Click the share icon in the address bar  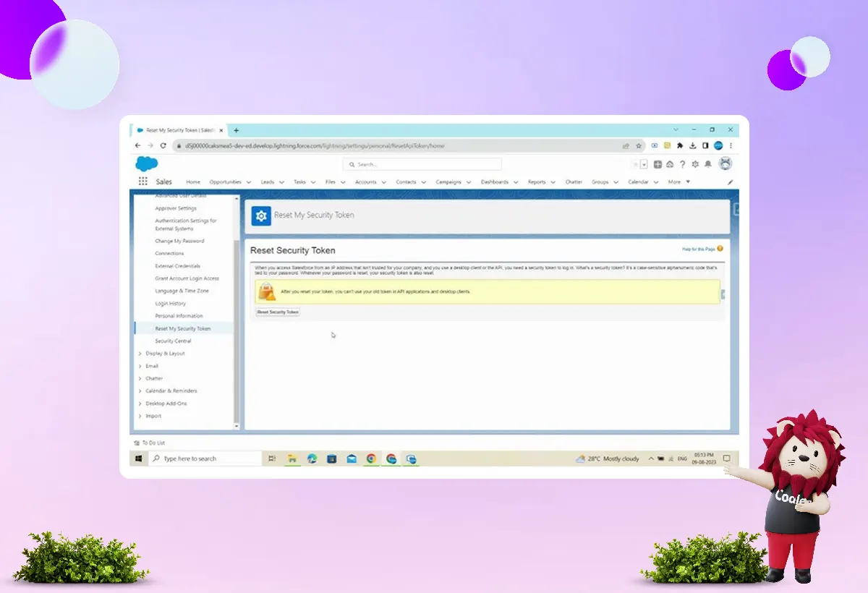click(626, 145)
